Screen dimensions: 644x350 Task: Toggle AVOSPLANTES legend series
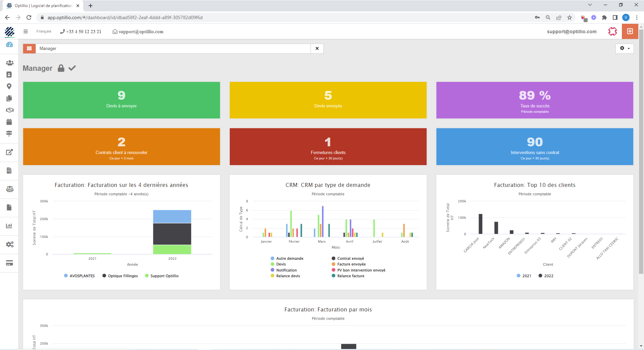pos(79,276)
